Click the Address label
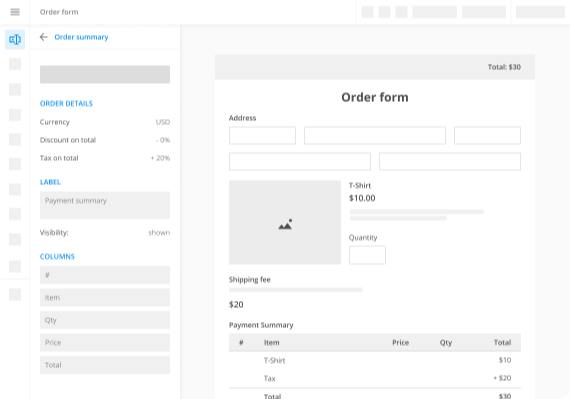 242,118
